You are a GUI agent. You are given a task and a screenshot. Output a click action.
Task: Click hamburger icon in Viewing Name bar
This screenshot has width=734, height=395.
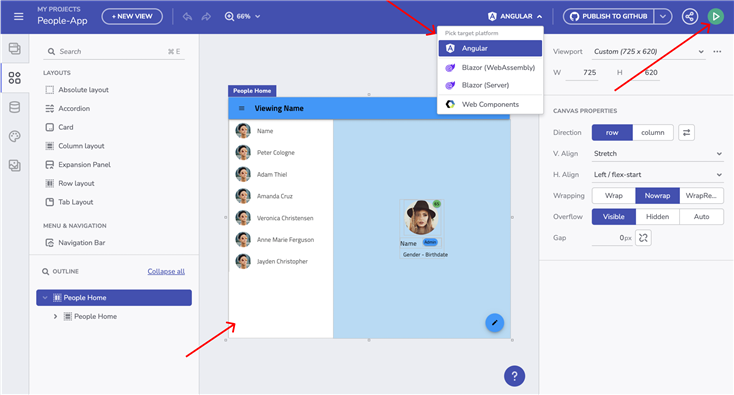242,109
